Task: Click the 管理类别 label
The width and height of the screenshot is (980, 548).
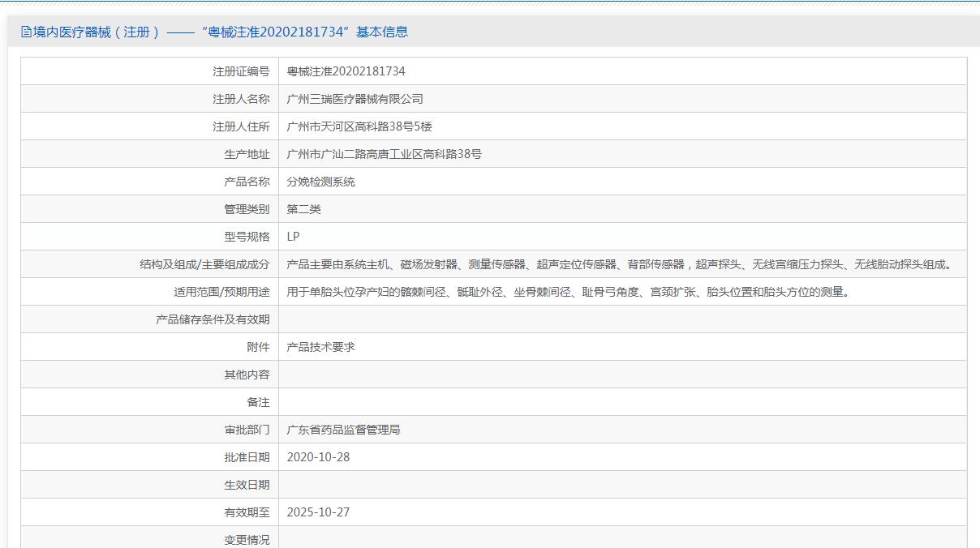Action: coord(247,209)
